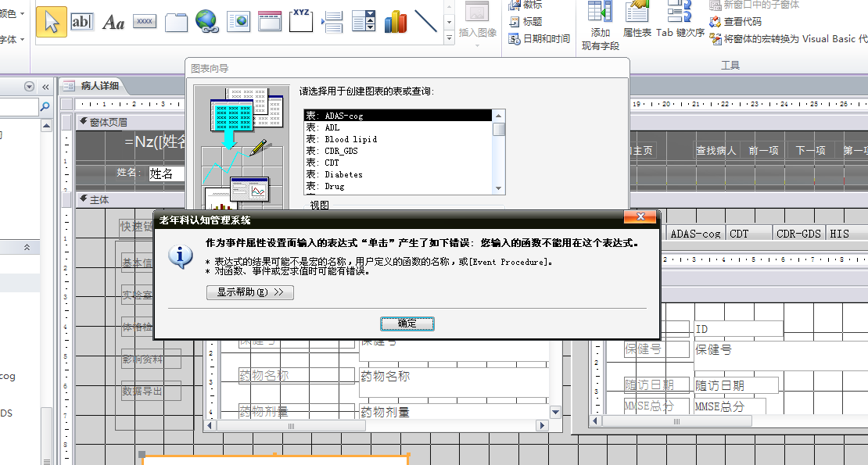Select 表: Drug in wizard list
The image size is (868, 465).
[397, 186]
